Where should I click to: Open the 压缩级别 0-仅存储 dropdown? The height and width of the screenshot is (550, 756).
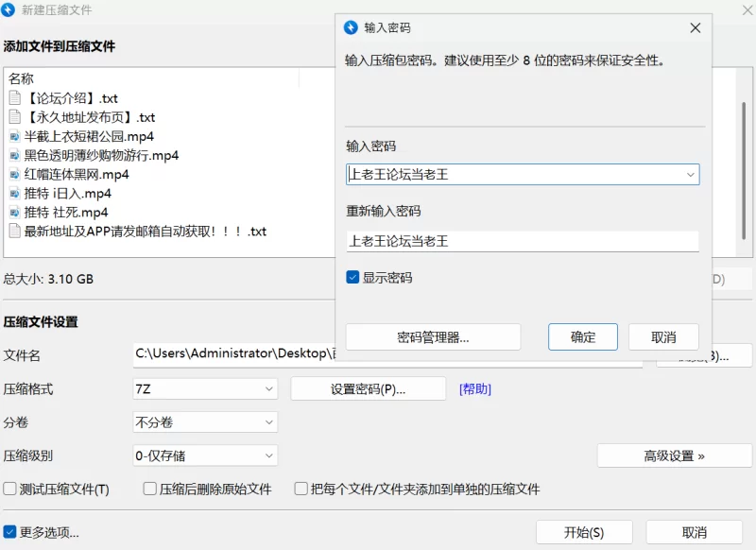[x=205, y=455]
